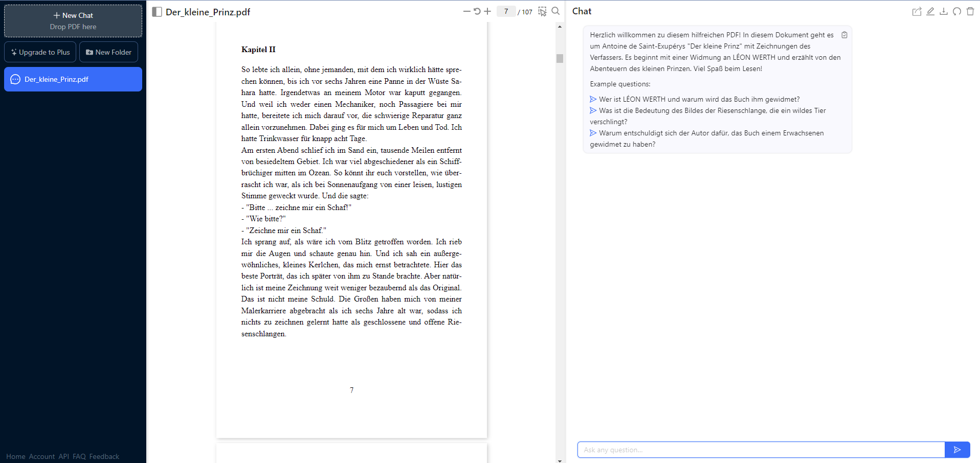
Task: Click the line "Zeichne mir ein Schaf."
Action: pyautogui.click(x=284, y=230)
